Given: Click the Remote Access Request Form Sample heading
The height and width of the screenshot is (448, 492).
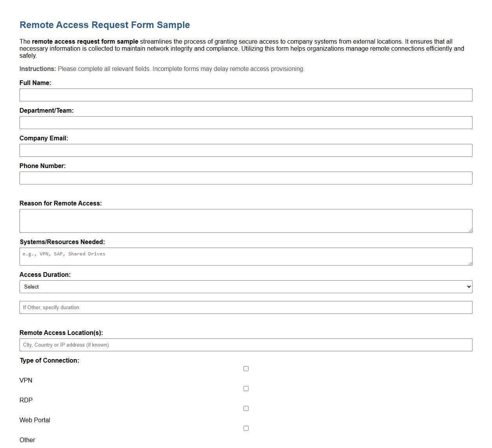Looking at the screenshot, I should click(104, 25).
